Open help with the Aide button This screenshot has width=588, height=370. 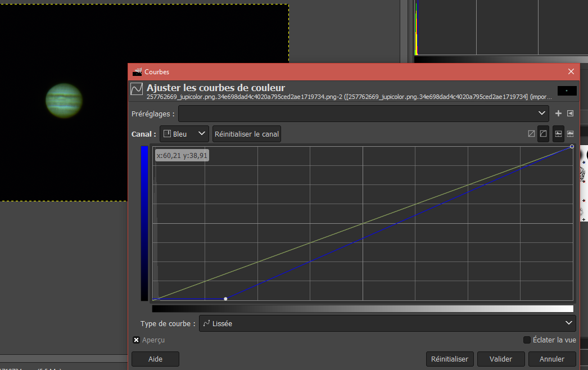[155, 359]
